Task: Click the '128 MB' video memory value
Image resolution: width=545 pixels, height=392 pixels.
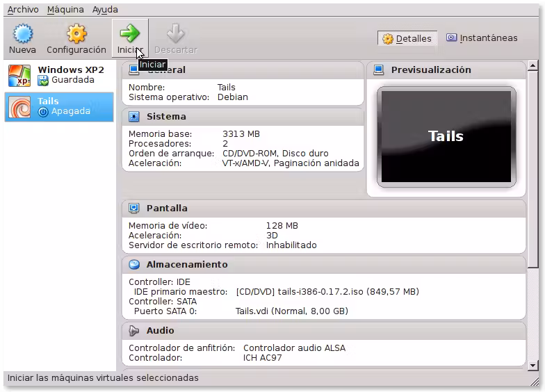Action: click(282, 225)
